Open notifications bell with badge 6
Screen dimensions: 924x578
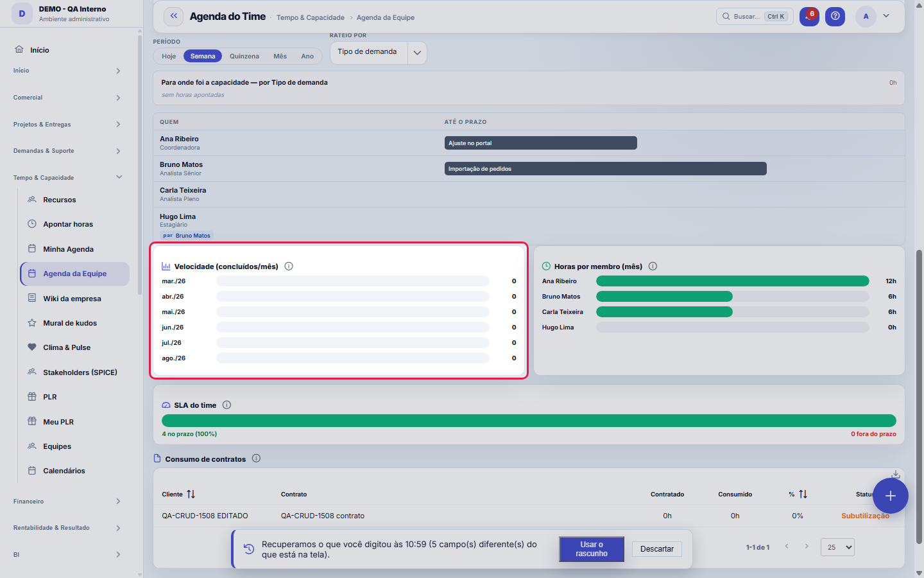point(809,17)
